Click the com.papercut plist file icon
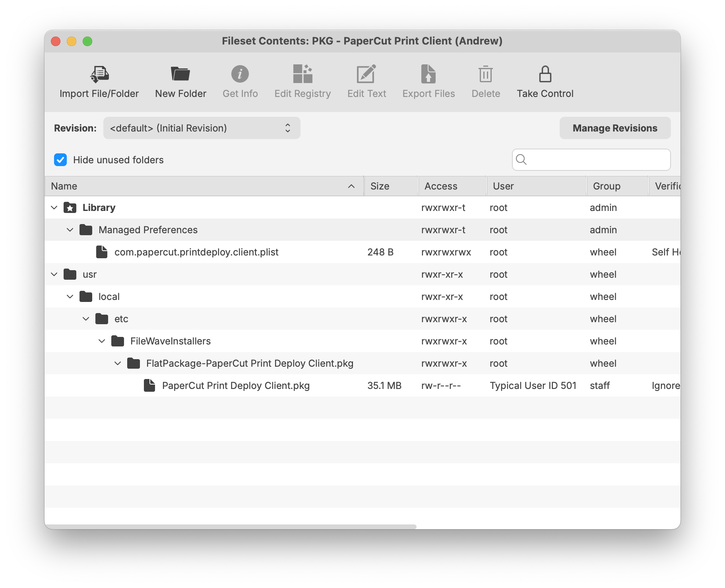Viewport: 725px width, 588px height. [x=102, y=252]
